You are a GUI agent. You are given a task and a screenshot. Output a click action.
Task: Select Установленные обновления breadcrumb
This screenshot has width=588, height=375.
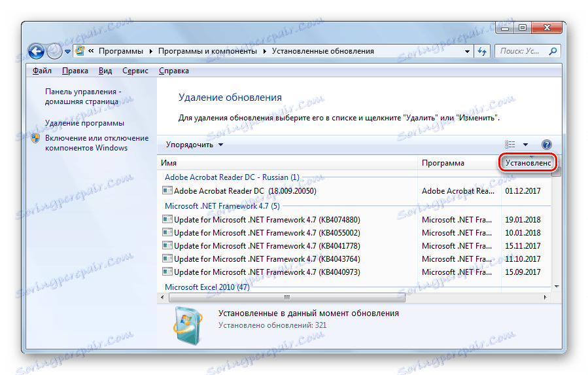[x=323, y=52]
